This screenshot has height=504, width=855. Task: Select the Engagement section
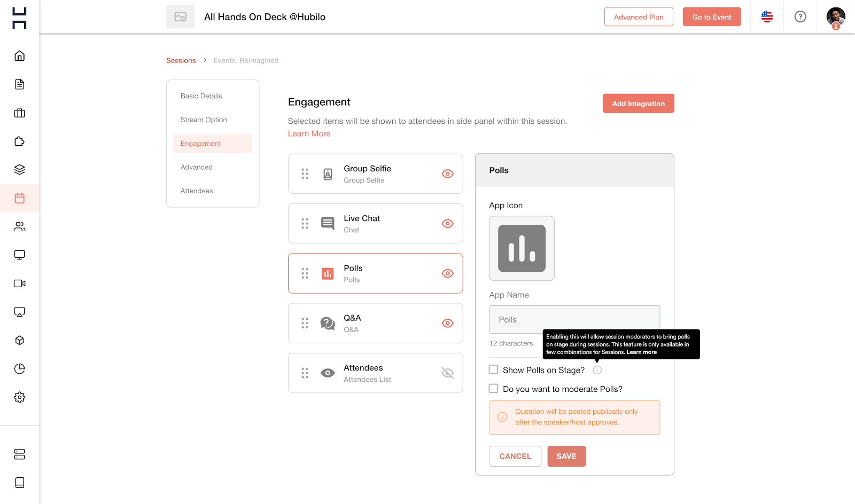213,144
